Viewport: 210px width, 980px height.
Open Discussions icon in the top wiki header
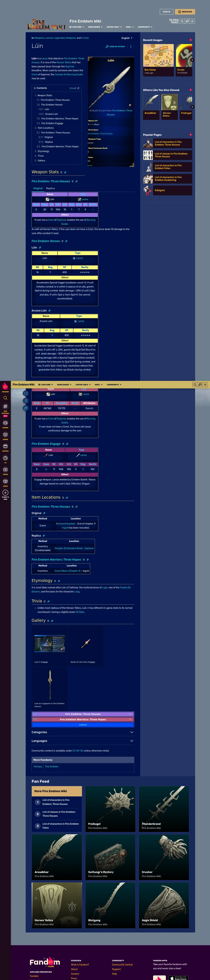187,21
